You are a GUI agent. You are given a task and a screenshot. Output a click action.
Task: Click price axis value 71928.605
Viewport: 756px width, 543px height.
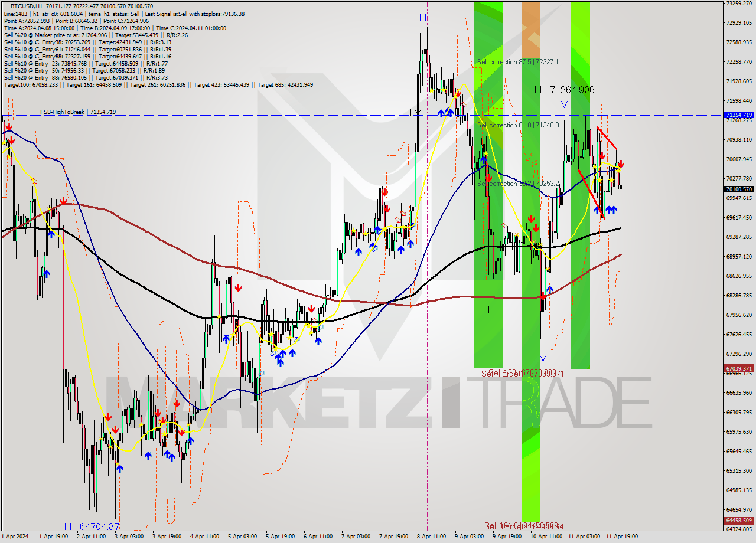pyautogui.click(x=739, y=81)
